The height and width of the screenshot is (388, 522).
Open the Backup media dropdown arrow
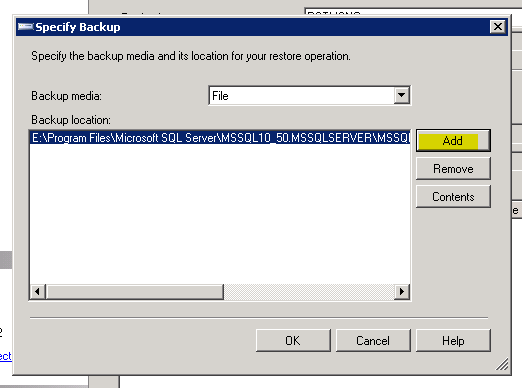402,96
